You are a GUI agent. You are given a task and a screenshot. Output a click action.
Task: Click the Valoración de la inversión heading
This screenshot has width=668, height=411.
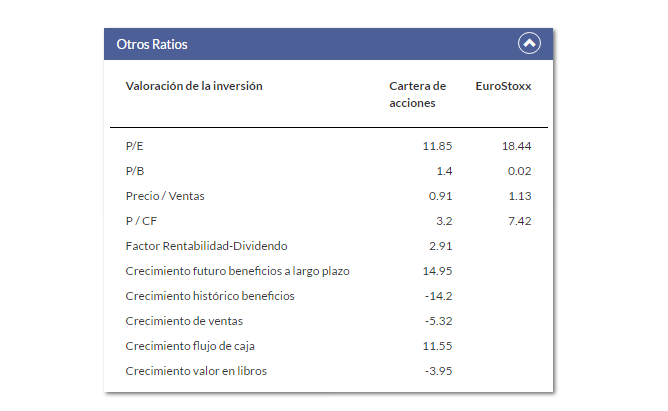click(x=194, y=86)
